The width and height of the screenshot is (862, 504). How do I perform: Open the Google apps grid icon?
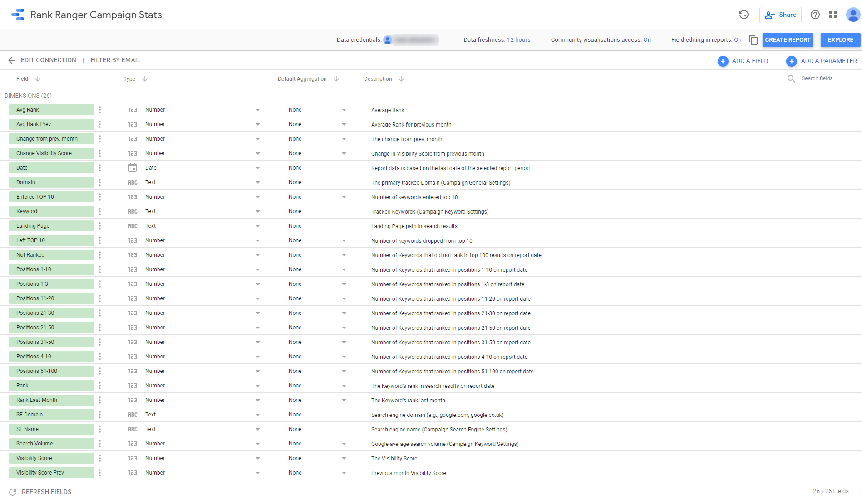[x=833, y=15]
